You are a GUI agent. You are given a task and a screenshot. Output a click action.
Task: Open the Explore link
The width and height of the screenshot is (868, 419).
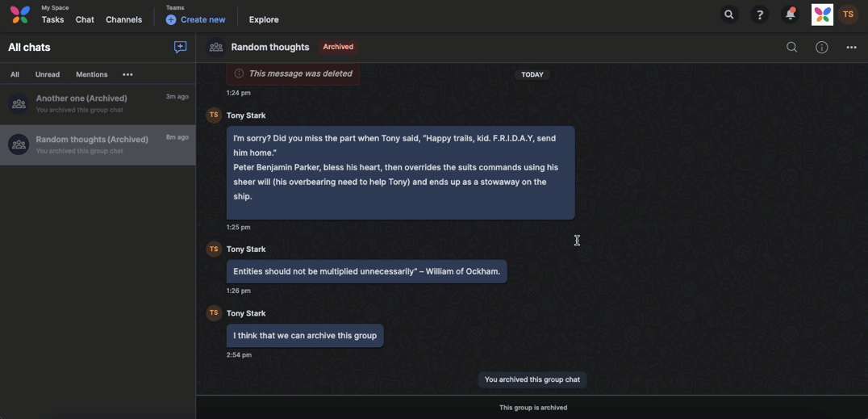pyautogui.click(x=264, y=19)
